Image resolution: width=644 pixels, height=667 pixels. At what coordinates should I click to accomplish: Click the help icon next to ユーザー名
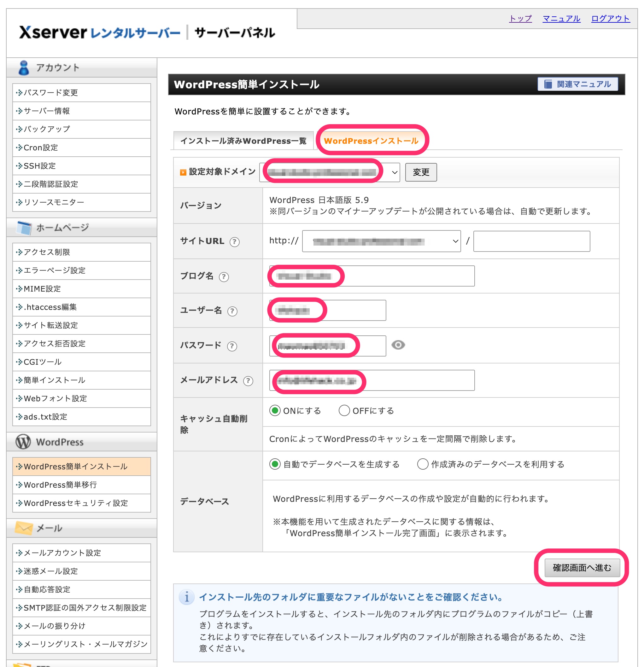232,311
